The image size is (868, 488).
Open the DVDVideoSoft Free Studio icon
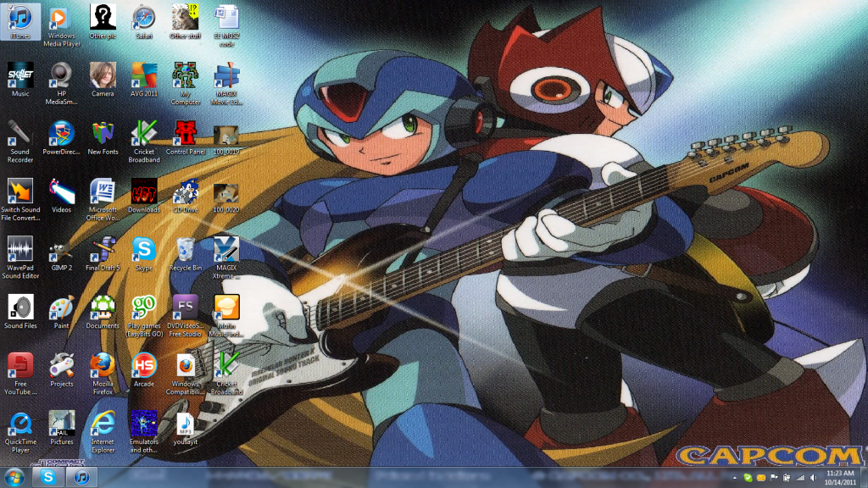click(x=185, y=308)
